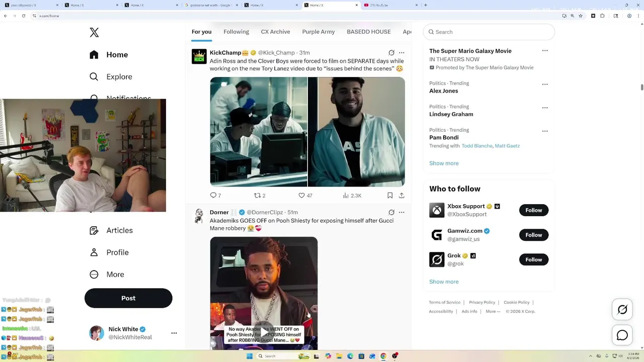Open the Purple Army tab
The height and width of the screenshot is (362, 644).
pos(318,32)
